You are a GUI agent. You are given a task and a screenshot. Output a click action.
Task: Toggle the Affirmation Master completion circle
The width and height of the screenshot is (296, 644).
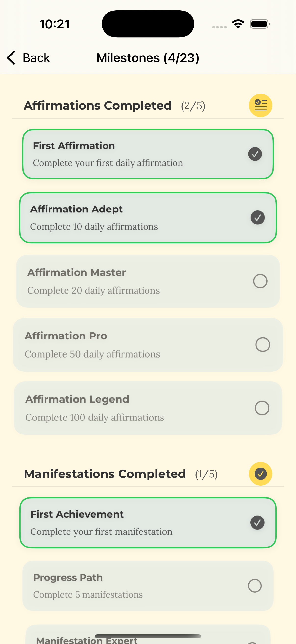260,281
